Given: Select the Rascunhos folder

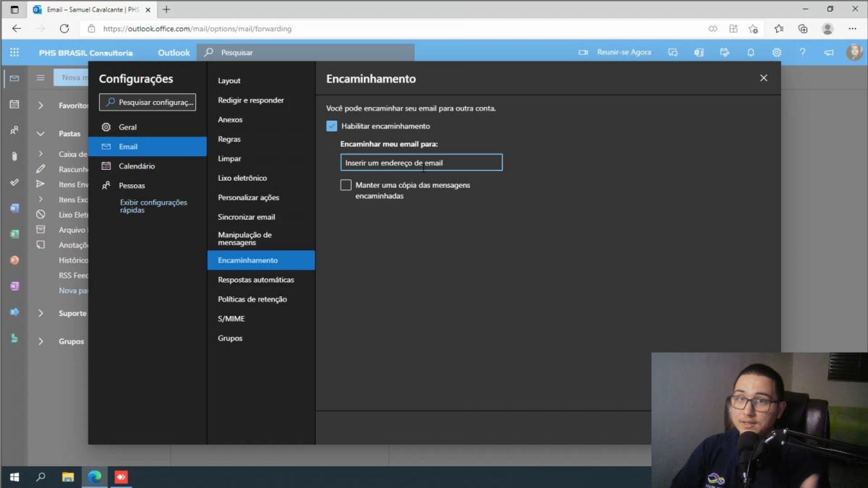Looking at the screenshot, I should (72, 169).
